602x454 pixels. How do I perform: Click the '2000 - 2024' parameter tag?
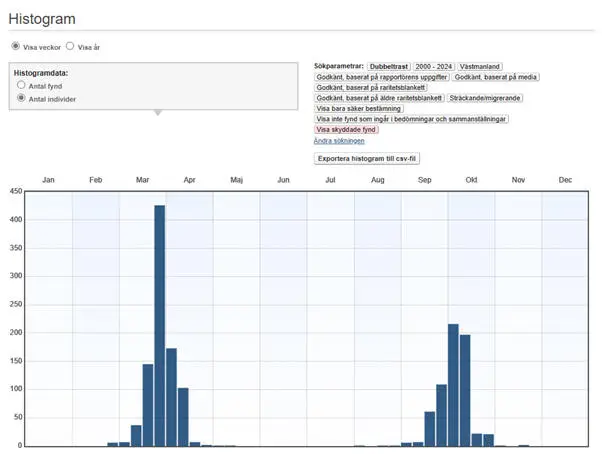434,66
